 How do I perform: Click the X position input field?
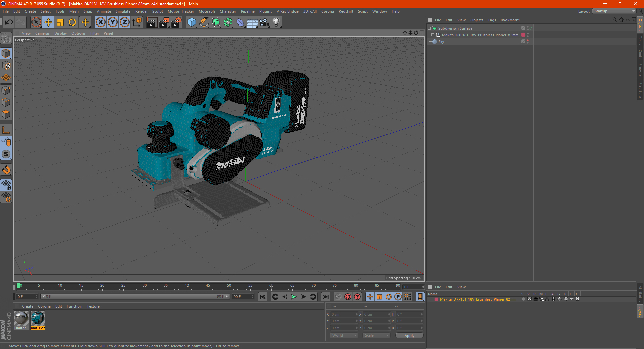click(344, 314)
